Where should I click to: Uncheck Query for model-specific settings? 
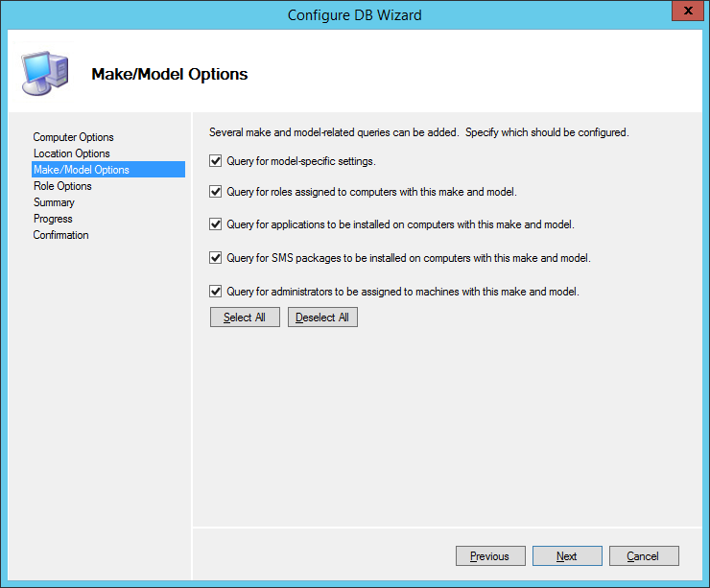pyautogui.click(x=216, y=161)
